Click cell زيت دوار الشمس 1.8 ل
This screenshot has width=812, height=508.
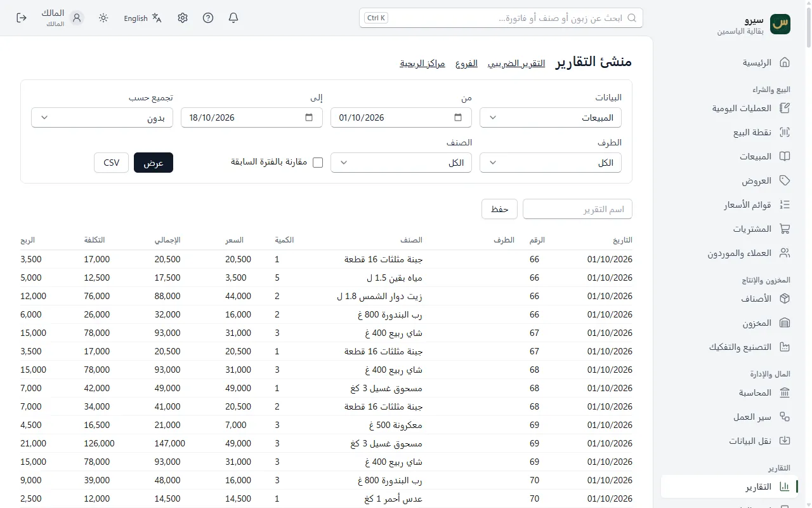[x=379, y=296]
